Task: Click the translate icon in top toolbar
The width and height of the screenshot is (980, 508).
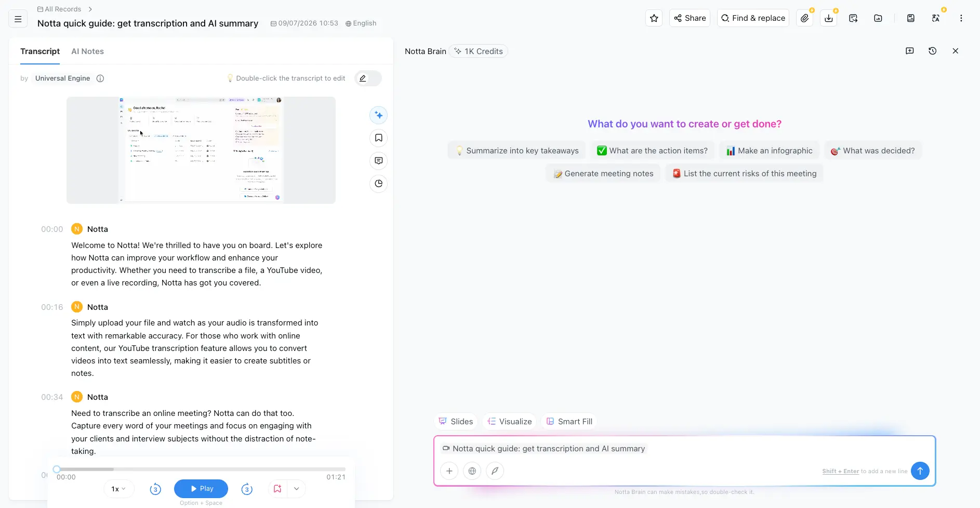Action: 935,18
